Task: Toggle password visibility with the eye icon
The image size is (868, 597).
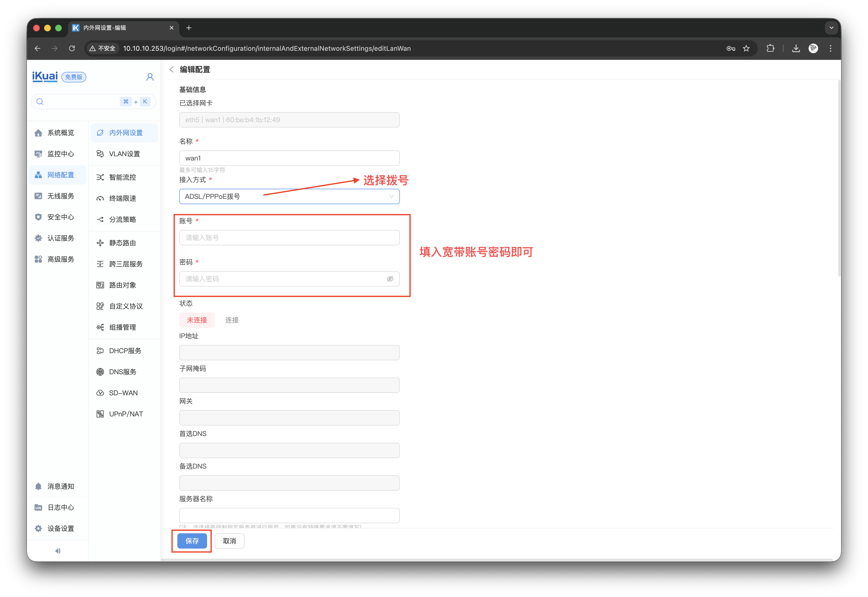Action: pyautogui.click(x=390, y=279)
